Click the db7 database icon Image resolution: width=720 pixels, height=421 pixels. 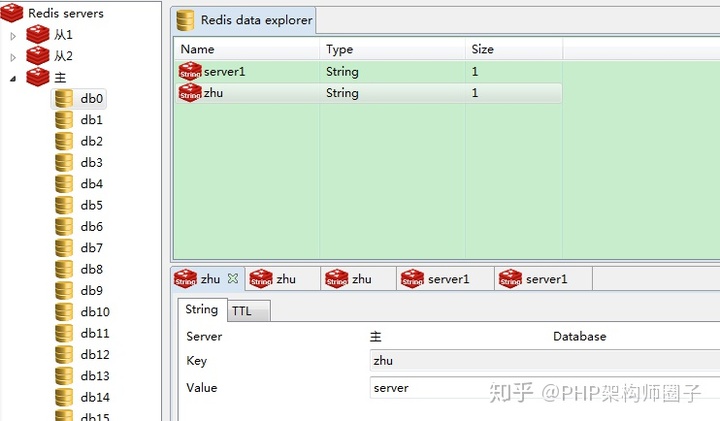(x=64, y=248)
